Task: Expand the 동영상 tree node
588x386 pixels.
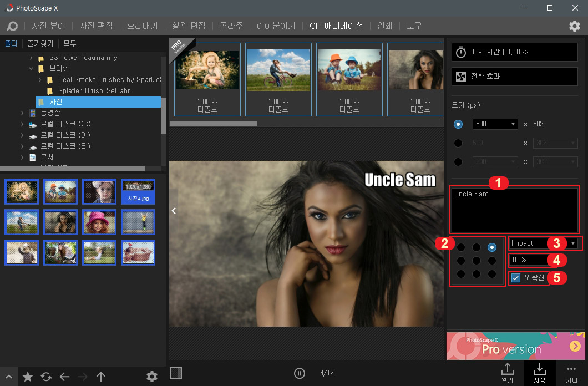Action: point(22,113)
